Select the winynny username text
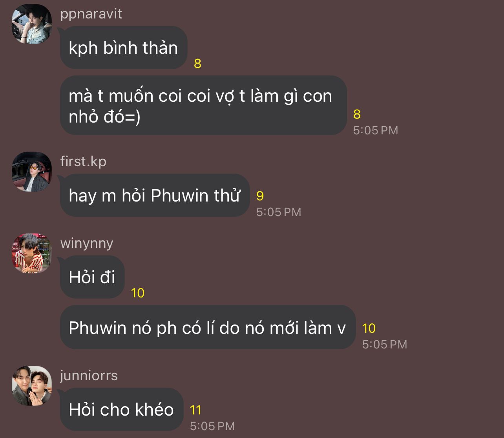This screenshot has width=504, height=438. 87,244
